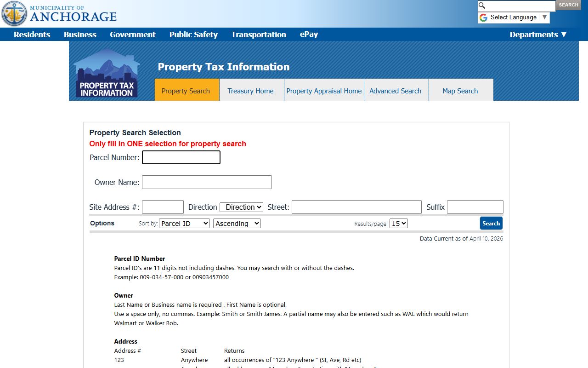Image resolution: width=588 pixels, height=368 pixels.
Task: Click the Property Tax Information house logo
Action: click(107, 73)
